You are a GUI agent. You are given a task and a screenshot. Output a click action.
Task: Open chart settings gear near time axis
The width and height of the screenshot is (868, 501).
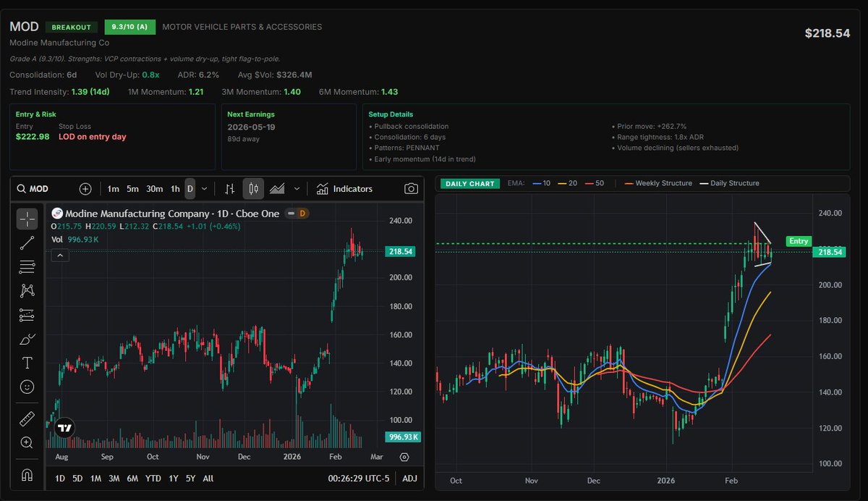point(404,457)
